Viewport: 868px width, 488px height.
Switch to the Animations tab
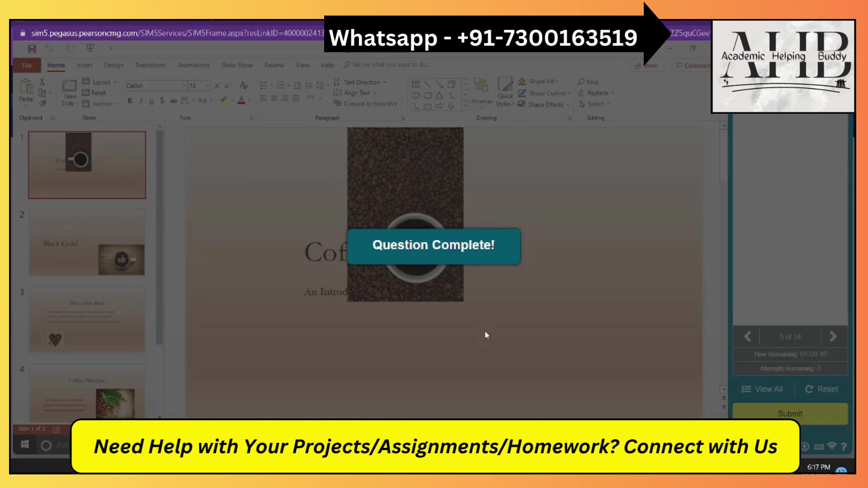point(193,65)
